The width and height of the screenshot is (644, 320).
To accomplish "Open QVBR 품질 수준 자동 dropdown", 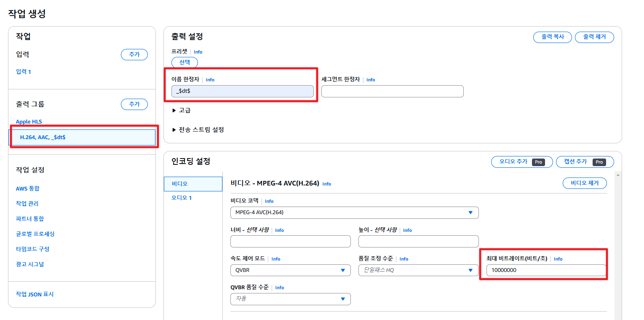I will tap(290, 299).
